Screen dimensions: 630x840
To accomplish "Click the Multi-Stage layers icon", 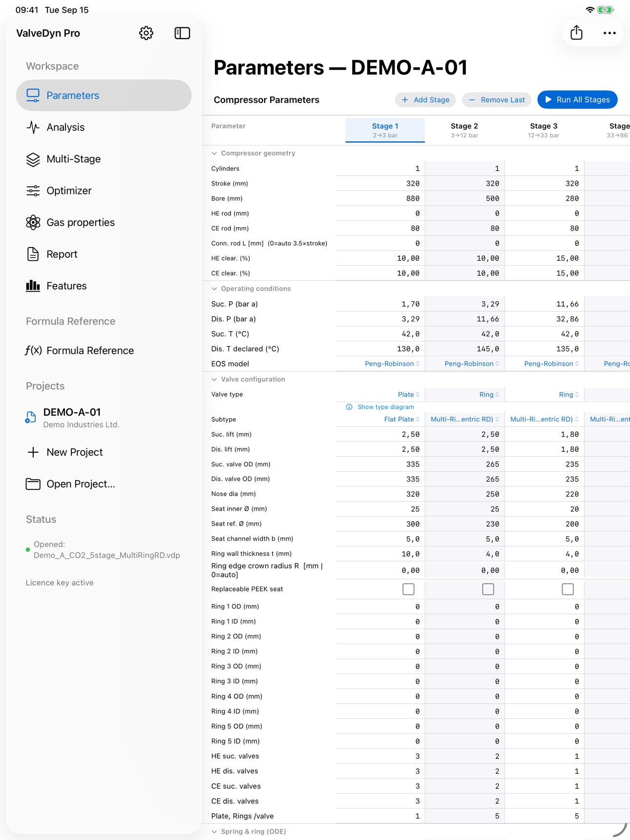I will (33, 159).
